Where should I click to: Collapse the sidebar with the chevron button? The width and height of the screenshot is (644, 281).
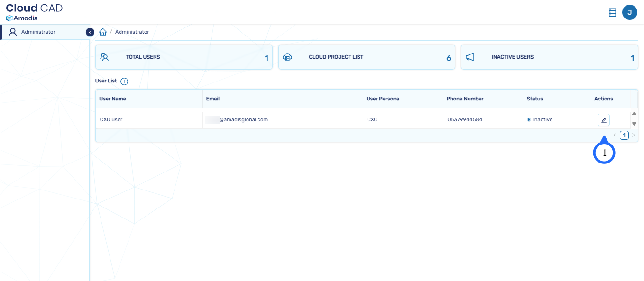tap(90, 32)
